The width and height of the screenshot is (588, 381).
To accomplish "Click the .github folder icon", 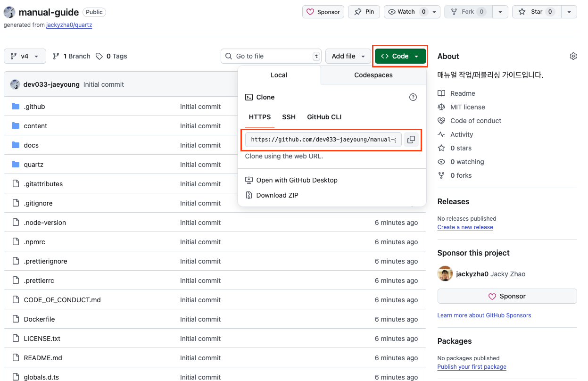I will (x=16, y=107).
